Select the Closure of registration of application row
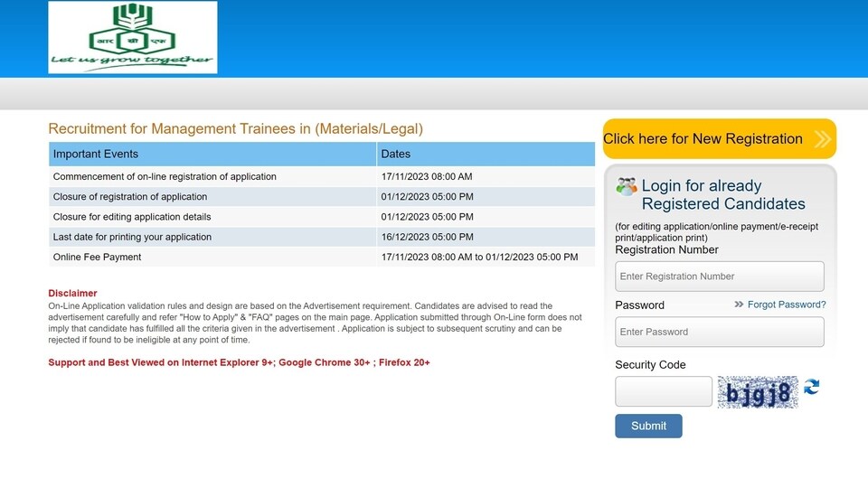868x488 pixels. 322,197
